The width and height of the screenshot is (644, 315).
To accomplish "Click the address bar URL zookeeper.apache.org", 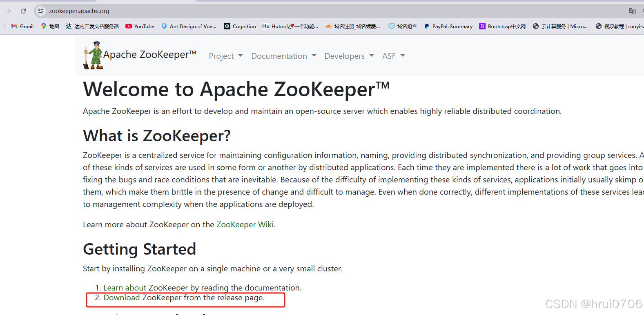I will (x=79, y=11).
